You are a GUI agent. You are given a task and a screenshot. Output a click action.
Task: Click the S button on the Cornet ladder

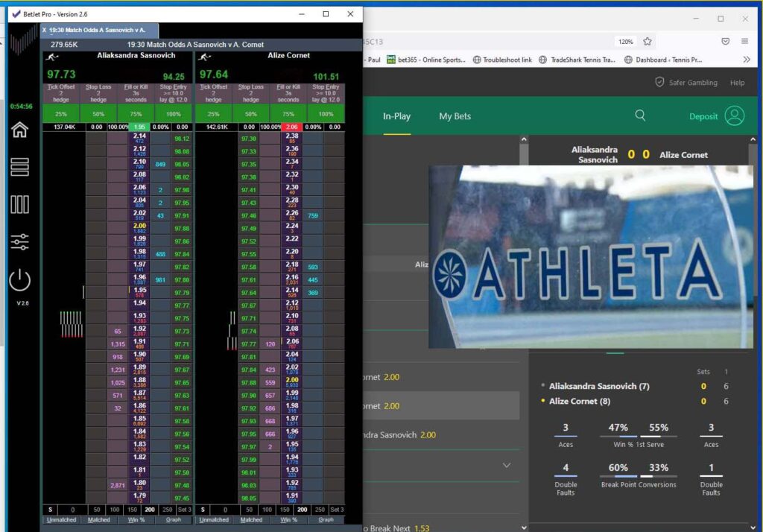pos(203,510)
